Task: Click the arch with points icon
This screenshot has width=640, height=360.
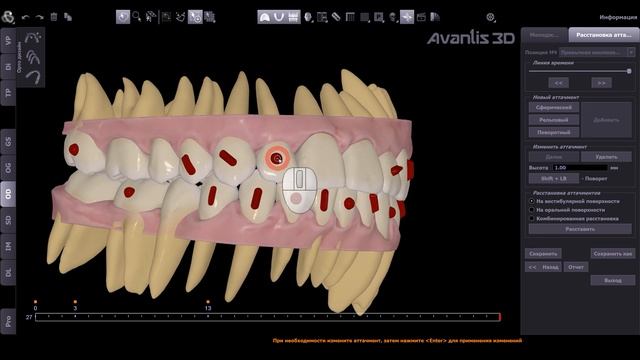Action: (x=33, y=38)
